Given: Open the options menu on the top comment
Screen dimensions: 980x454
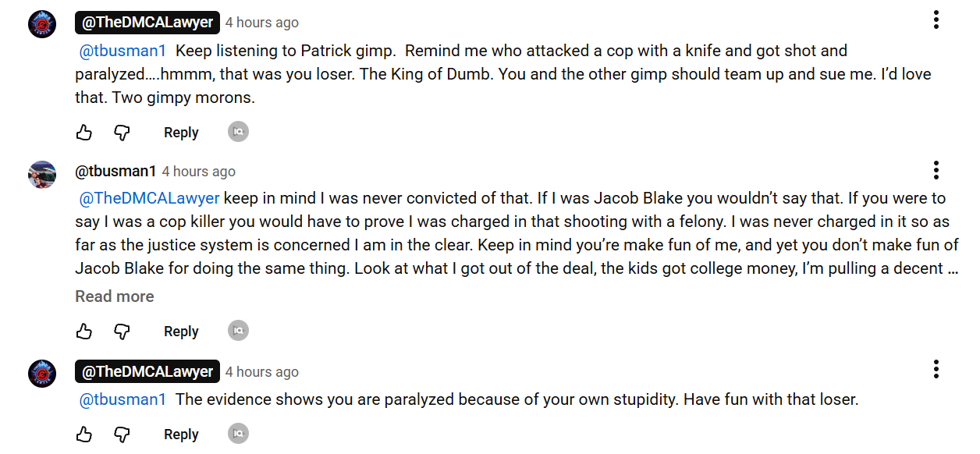Looking at the screenshot, I should [x=936, y=20].
